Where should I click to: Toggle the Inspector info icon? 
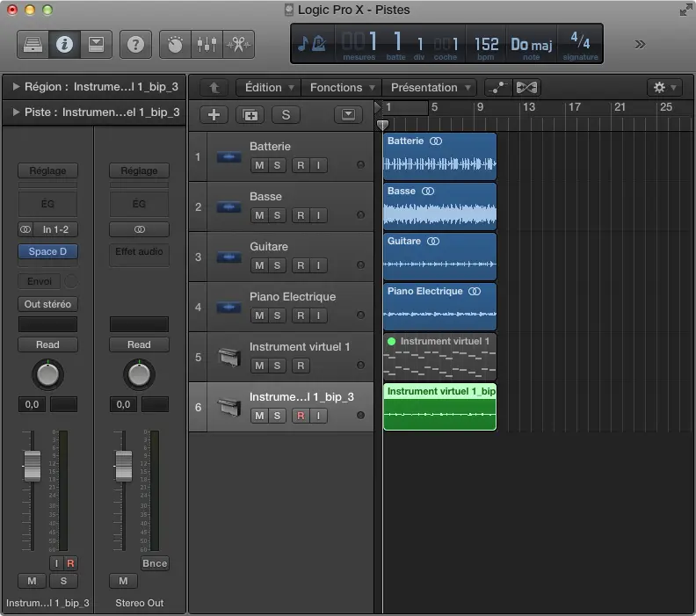64,44
